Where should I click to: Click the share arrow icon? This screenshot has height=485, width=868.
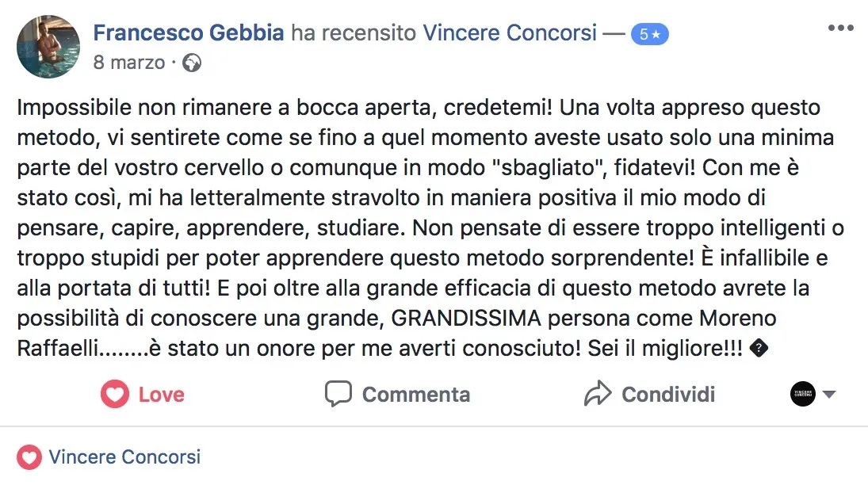598,394
